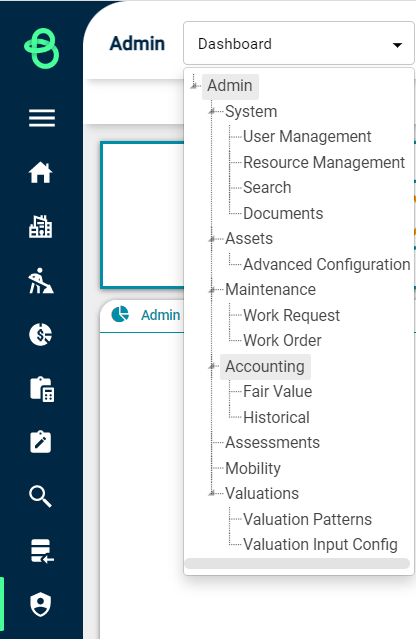Click the horizontal scrollbar in dropdown list
The height and width of the screenshot is (639, 416).
point(297,563)
